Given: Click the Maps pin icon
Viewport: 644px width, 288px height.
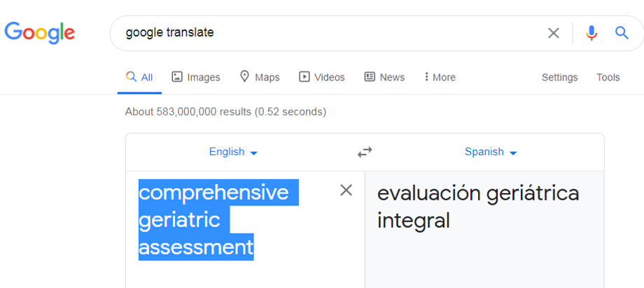Looking at the screenshot, I should pyautogui.click(x=244, y=77).
